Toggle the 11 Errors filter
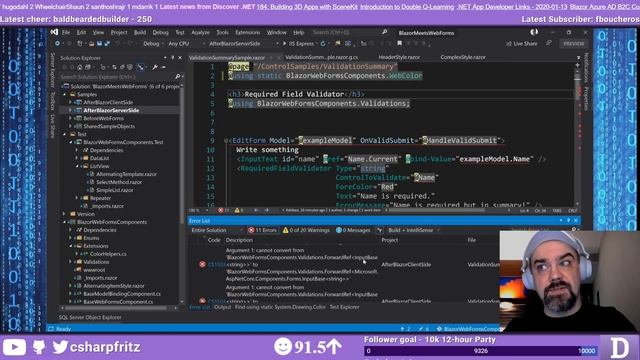640x360 pixels. coord(262,230)
